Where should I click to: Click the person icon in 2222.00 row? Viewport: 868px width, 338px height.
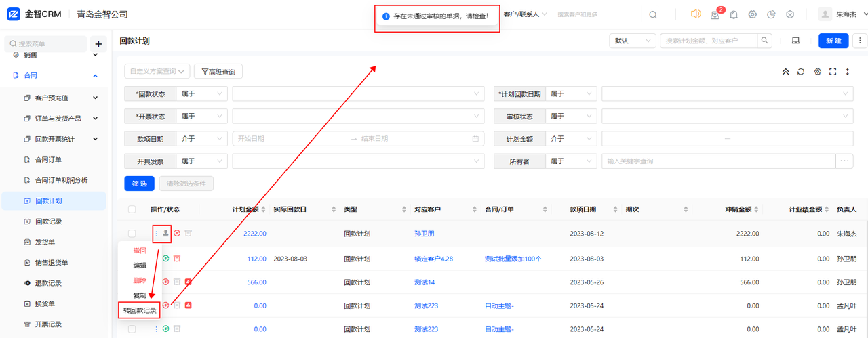pyautogui.click(x=165, y=233)
